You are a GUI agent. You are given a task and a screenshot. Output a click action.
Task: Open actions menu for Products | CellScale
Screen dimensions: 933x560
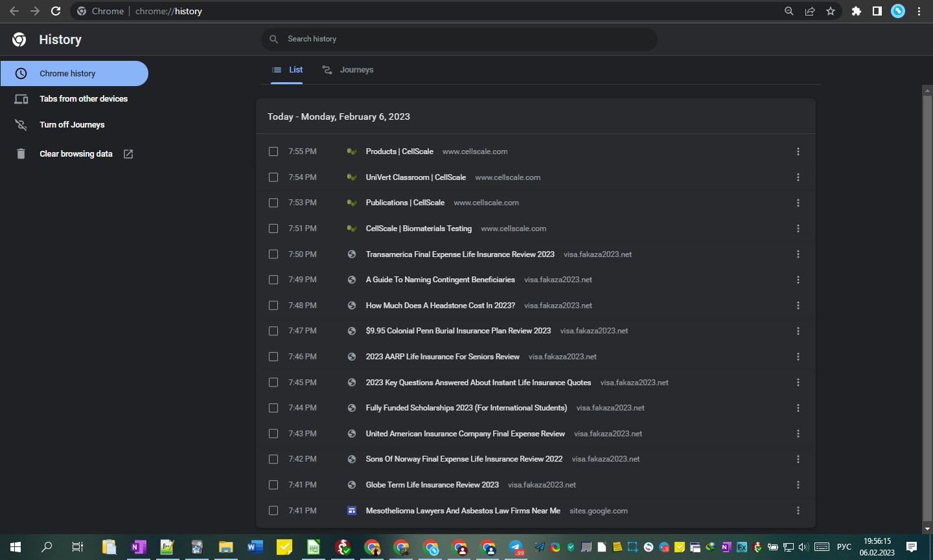[798, 151]
